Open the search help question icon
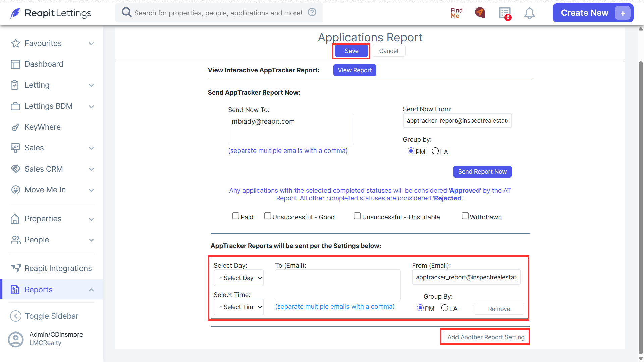Image resolution: width=644 pixels, height=362 pixels. [312, 12]
